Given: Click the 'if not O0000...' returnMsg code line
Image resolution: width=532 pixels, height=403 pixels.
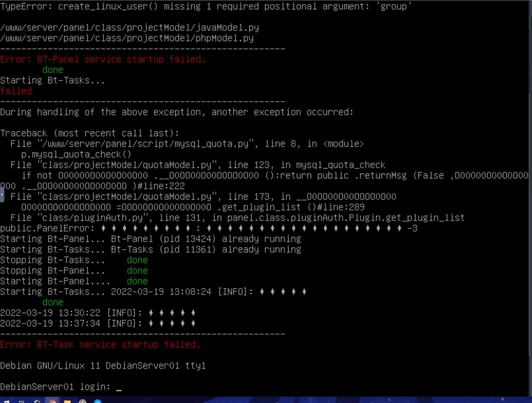Looking at the screenshot, I should coord(264,181).
